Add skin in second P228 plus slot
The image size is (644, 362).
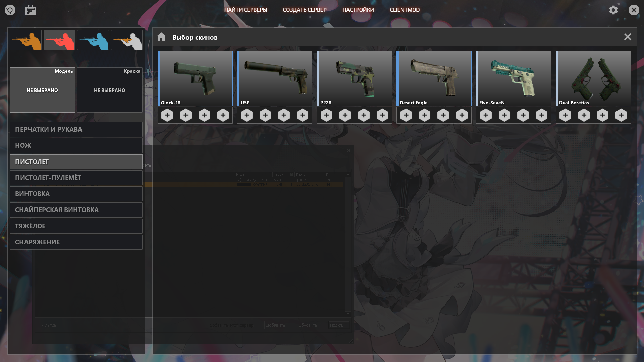tap(345, 115)
